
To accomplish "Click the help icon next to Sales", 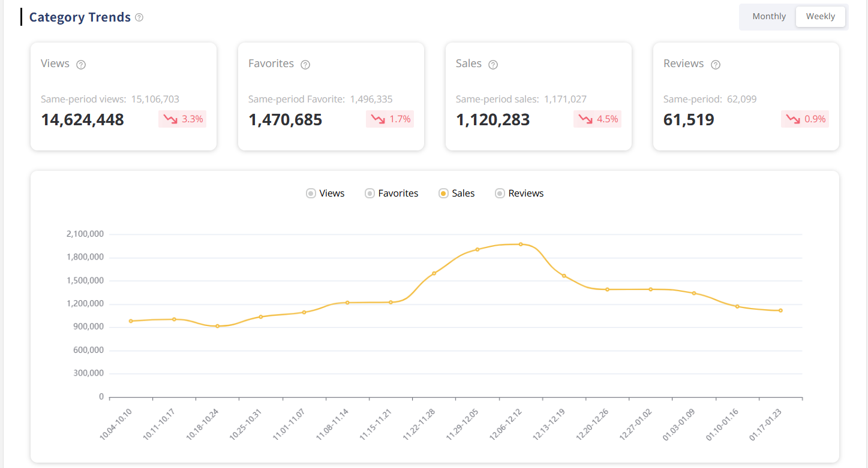I will point(493,65).
